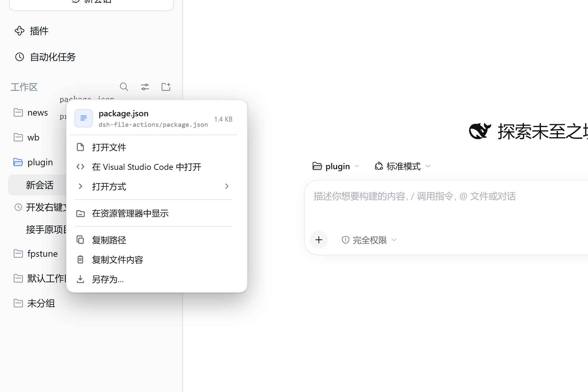Choose 复制路径 from context menu
This screenshot has height=392, width=588.
(154, 240)
